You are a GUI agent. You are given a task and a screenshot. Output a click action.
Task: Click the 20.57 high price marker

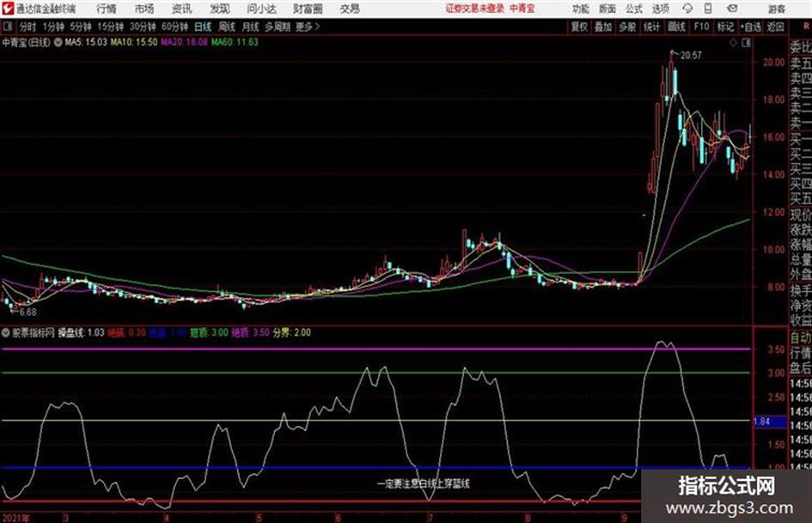tap(691, 55)
